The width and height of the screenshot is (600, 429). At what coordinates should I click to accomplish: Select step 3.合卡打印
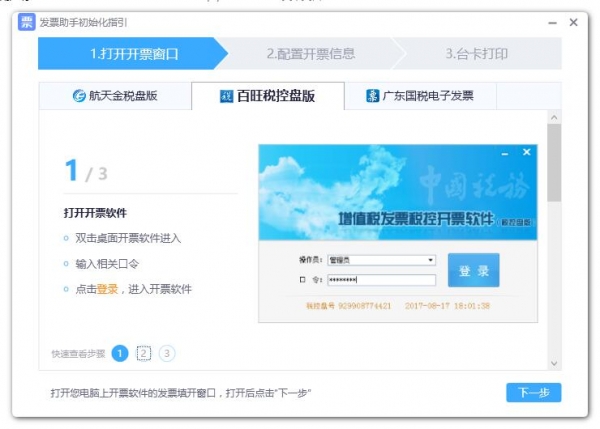[x=477, y=54]
